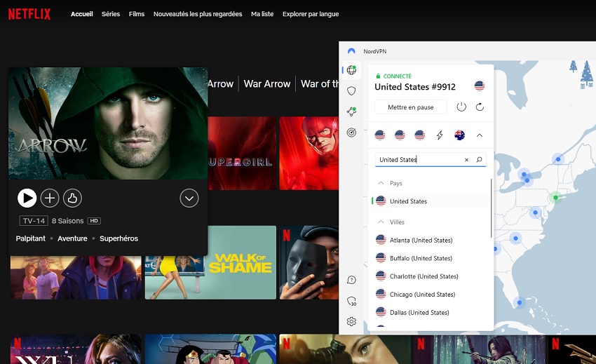
Task: Click the NordVPN logo in title bar
Action: click(351, 51)
